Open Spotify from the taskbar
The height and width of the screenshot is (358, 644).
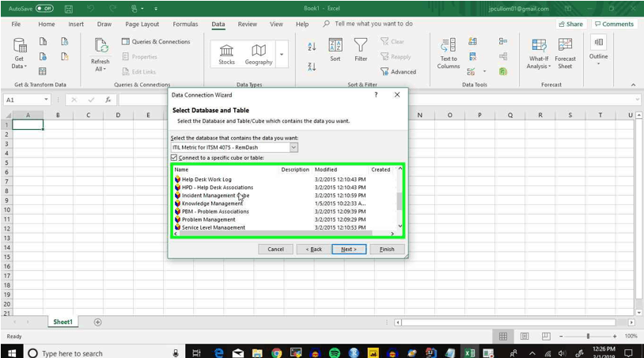[335, 352]
